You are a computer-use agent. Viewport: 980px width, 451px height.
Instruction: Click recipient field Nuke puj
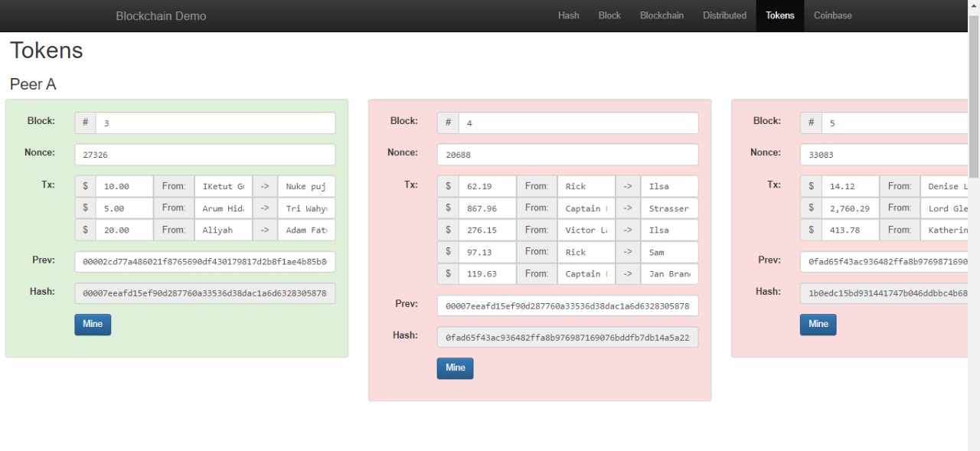coord(306,186)
